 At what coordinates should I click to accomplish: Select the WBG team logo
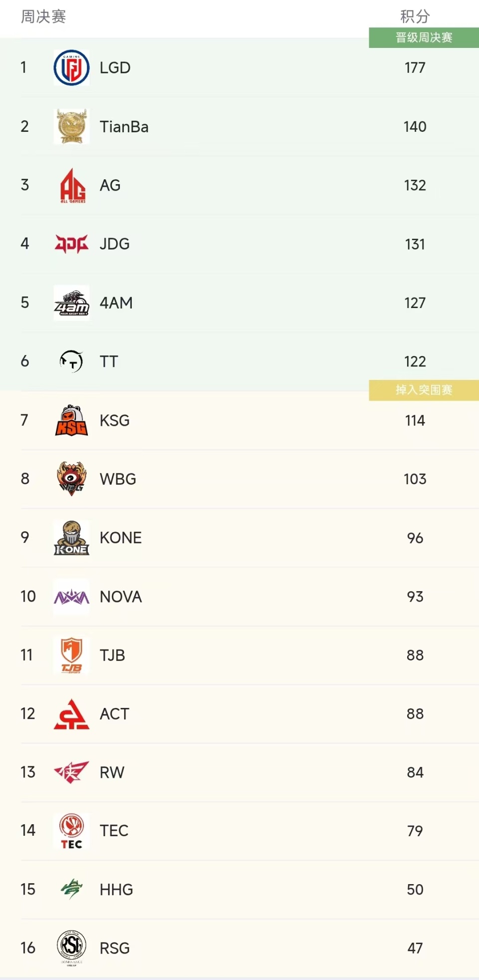pos(71,479)
